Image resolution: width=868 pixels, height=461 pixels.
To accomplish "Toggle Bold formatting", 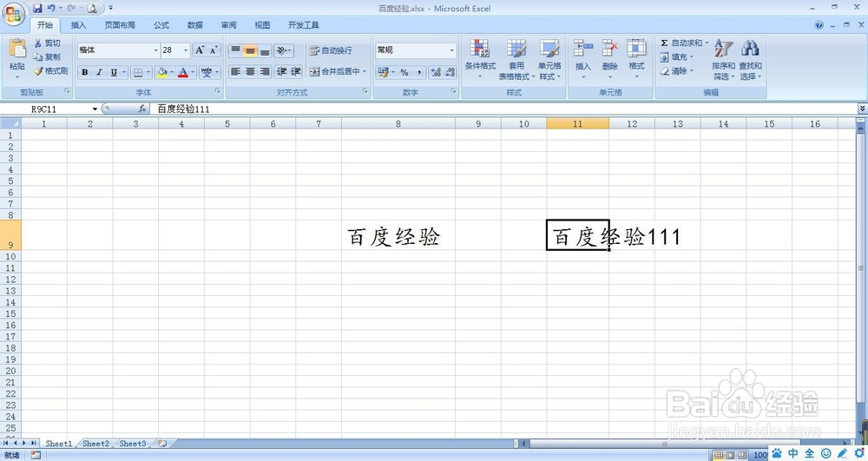I will [x=85, y=72].
